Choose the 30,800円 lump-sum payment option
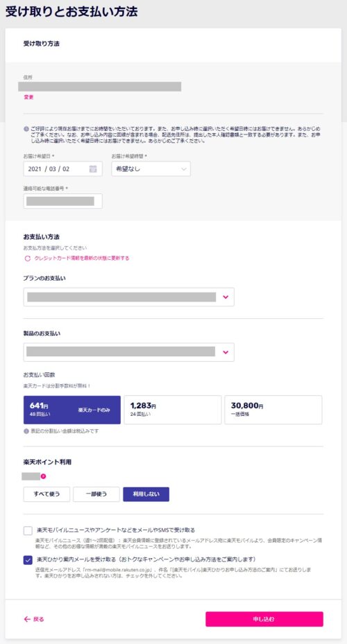 click(x=273, y=410)
